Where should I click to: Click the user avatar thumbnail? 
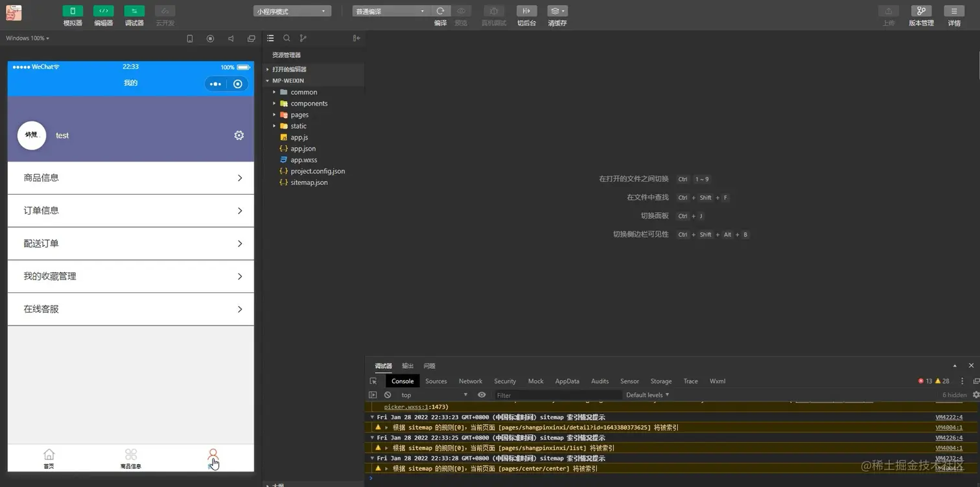(x=31, y=136)
